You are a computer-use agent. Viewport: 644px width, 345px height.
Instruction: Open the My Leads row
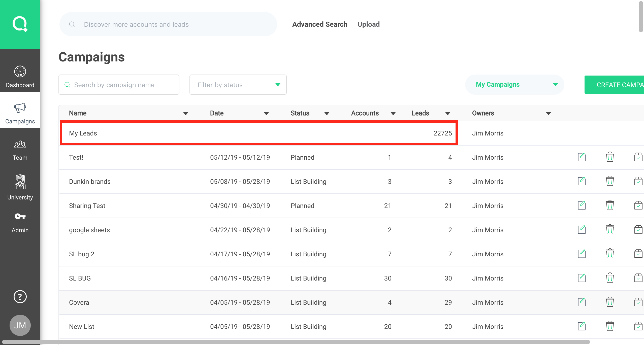(x=83, y=133)
